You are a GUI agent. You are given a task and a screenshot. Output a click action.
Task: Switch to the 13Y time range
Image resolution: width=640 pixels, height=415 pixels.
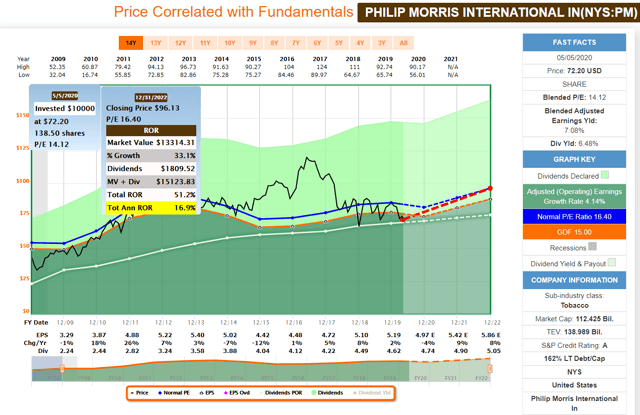pyautogui.click(x=156, y=43)
